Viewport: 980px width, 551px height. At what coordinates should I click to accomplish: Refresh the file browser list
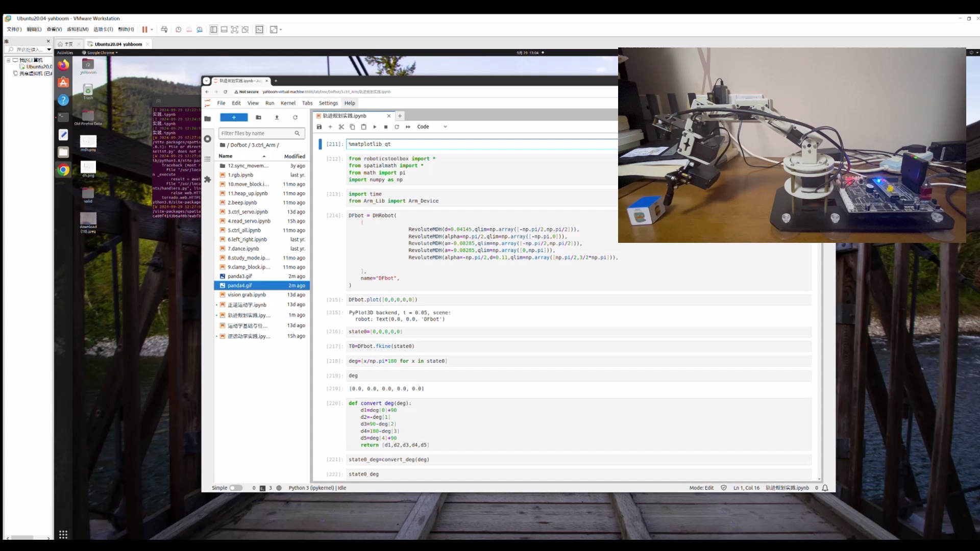click(295, 117)
